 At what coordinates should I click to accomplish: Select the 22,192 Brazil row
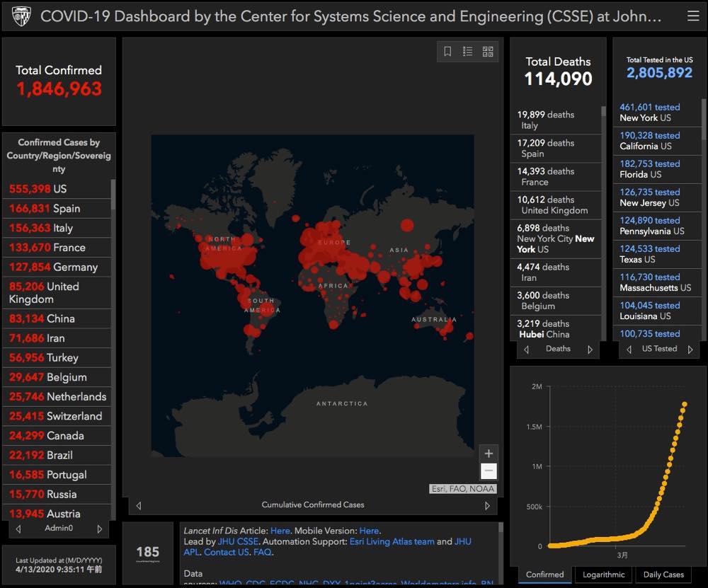coord(57,455)
